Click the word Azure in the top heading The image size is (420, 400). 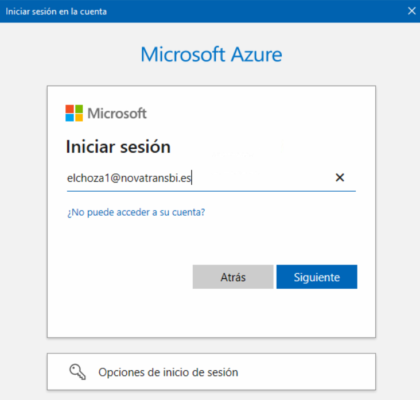tap(257, 54)
